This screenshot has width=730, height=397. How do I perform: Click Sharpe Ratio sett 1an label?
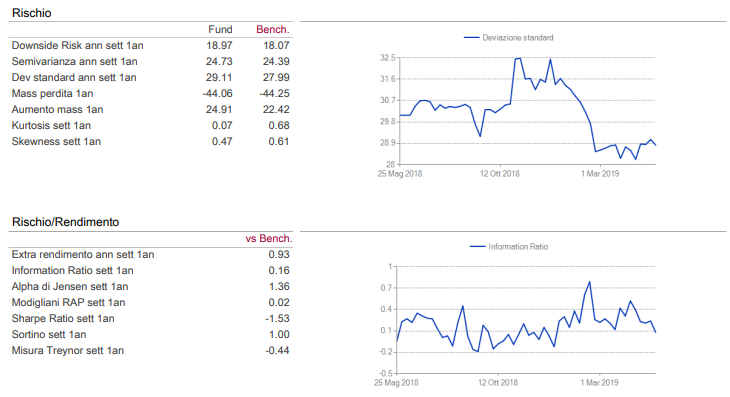coord(63,318)
